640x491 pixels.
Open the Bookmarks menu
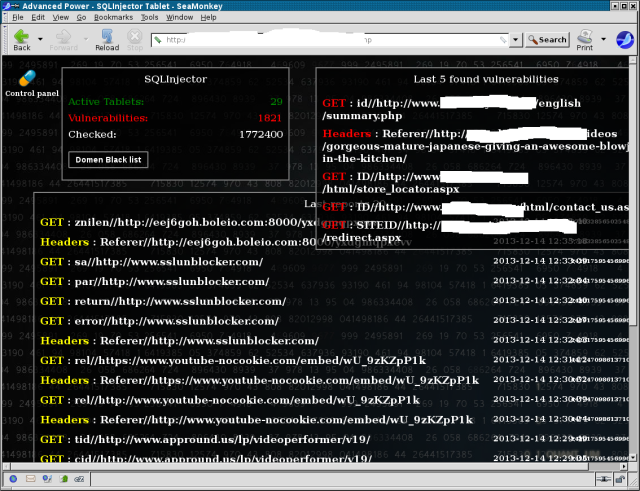pyautogui.click(x=113, y=17)
